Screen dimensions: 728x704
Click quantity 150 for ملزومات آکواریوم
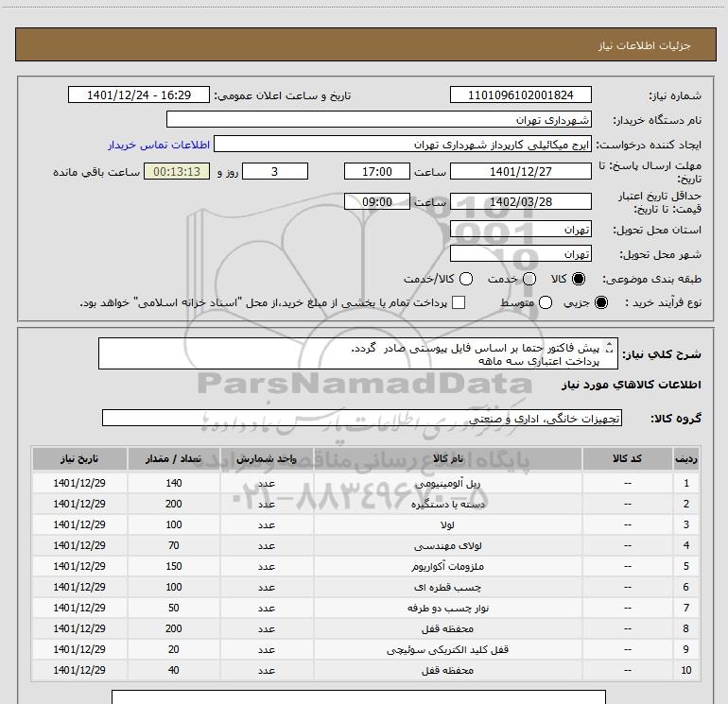tap(174, 567)
